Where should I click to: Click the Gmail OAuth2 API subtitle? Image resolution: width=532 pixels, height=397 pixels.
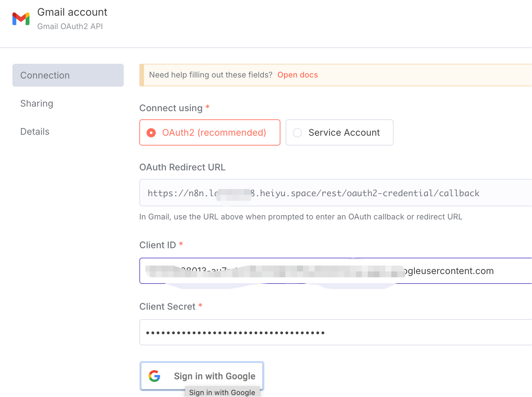pos(70,26)
